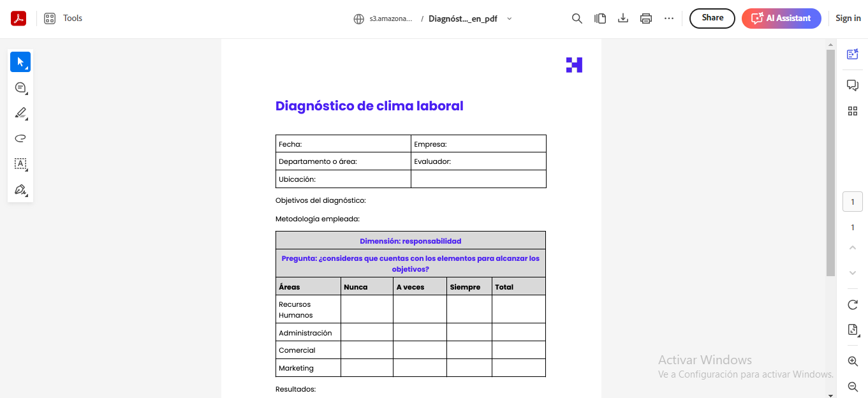Viewport: 868px width, 398px height.
Task: Click the Share button
Action: pos(712,18)
